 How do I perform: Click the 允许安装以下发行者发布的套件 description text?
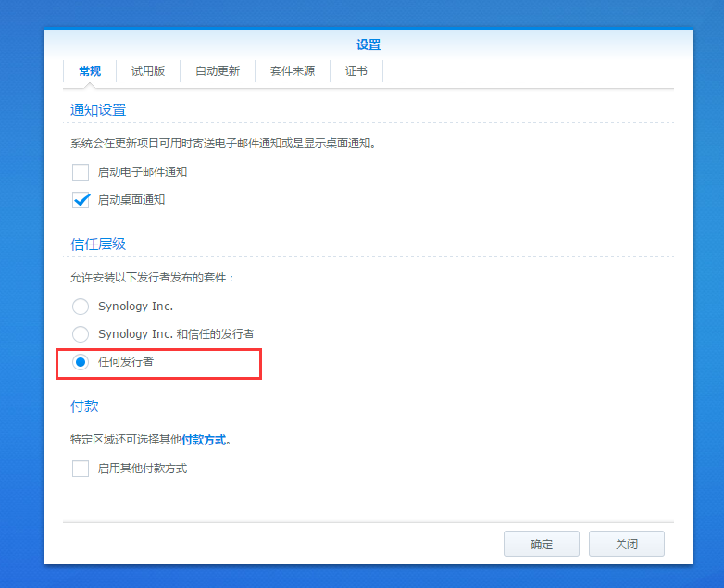pyautogui.click(x=153, y=278)
